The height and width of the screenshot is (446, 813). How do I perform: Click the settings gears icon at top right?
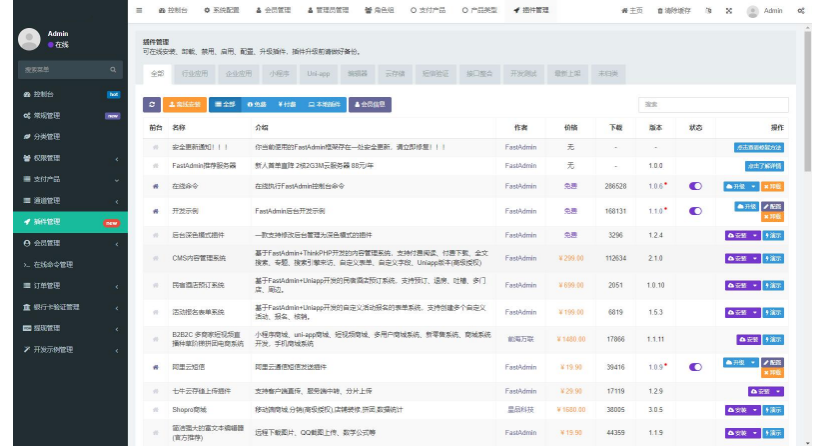point(802,10)
